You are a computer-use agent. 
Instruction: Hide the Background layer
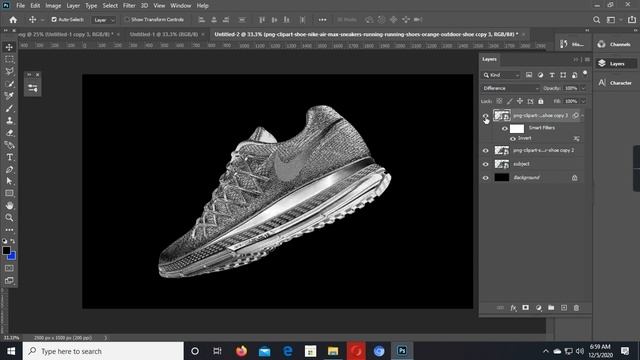pyautogui.click(x=485, y=178)
